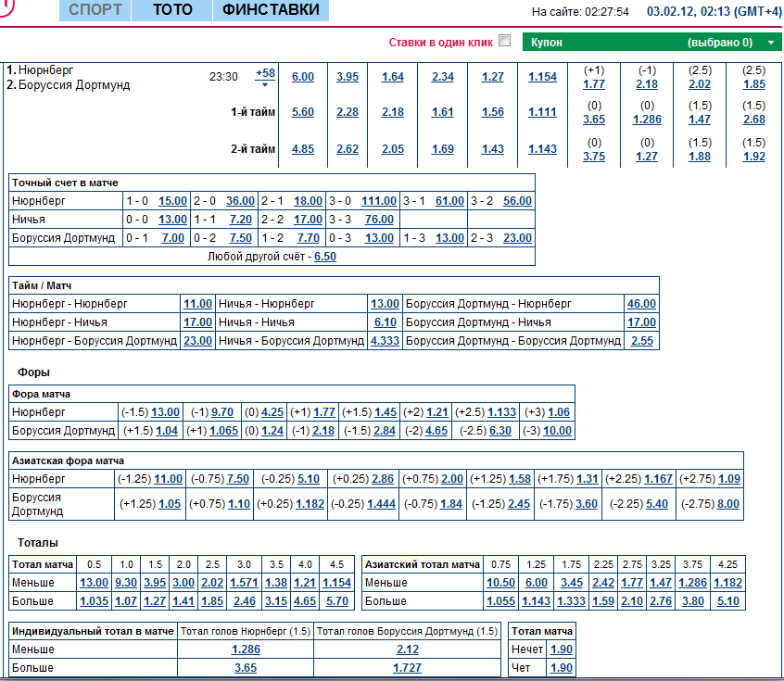Select total under 3.0 odds 1.571
This screenshot has width=784, height=681.
(x=244, y=583)
